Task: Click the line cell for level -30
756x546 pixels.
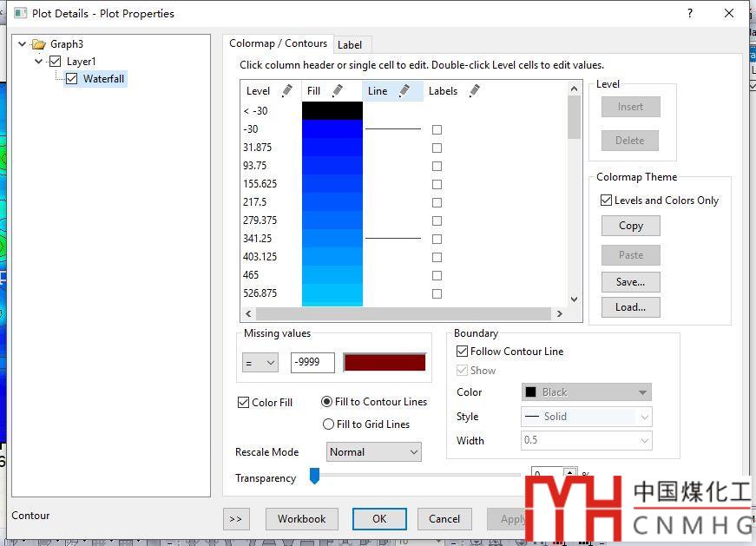Action: 393,128
